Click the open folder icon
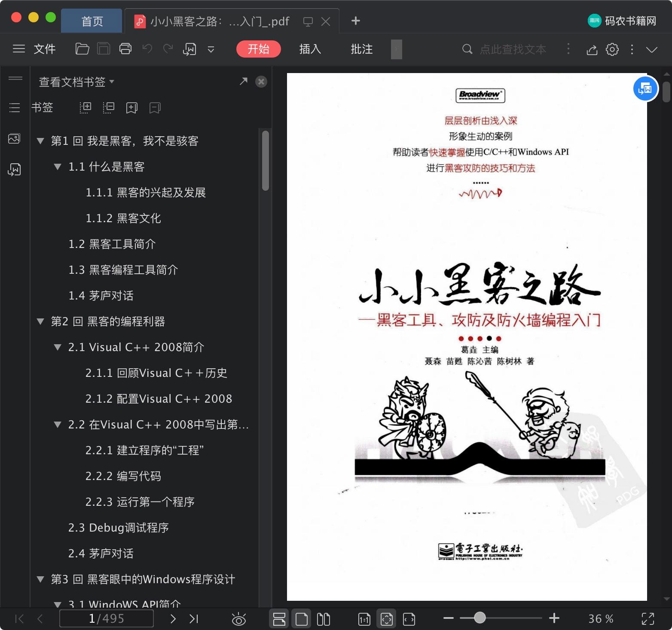Image resolution: width=672 pixels, height=630 pixels. 82,49
